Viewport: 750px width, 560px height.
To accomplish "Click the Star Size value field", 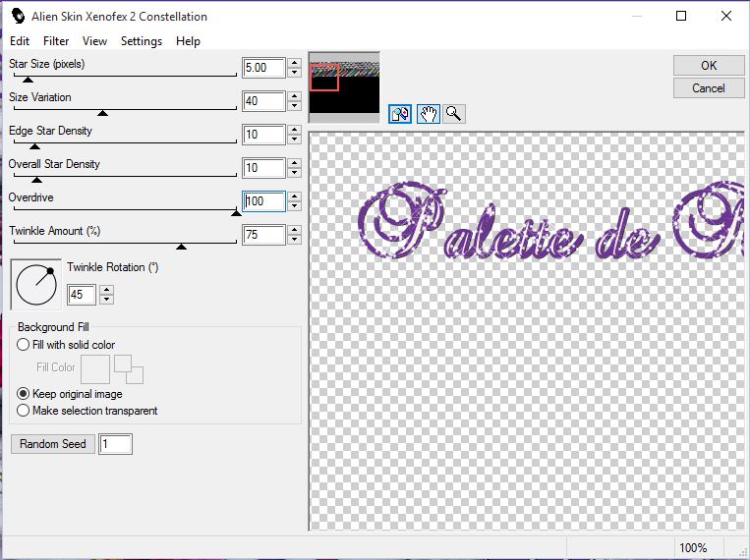I will coord(263,68).
